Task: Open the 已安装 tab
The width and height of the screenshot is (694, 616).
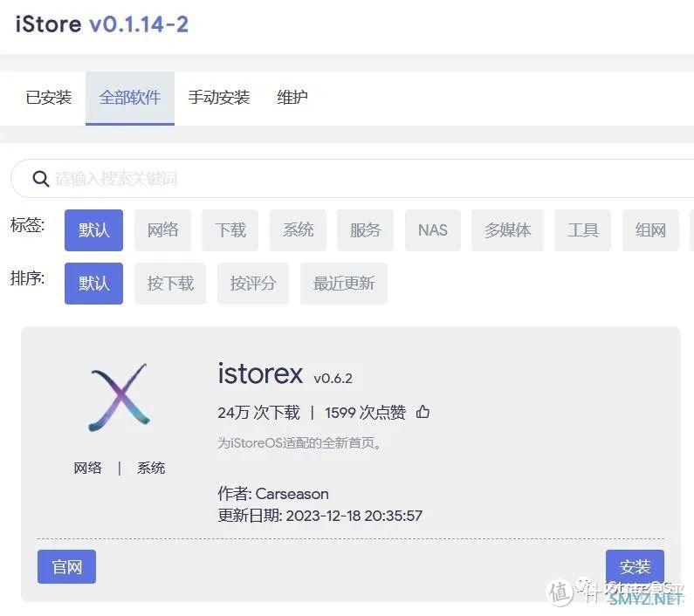Action: (x=49, y=98)
